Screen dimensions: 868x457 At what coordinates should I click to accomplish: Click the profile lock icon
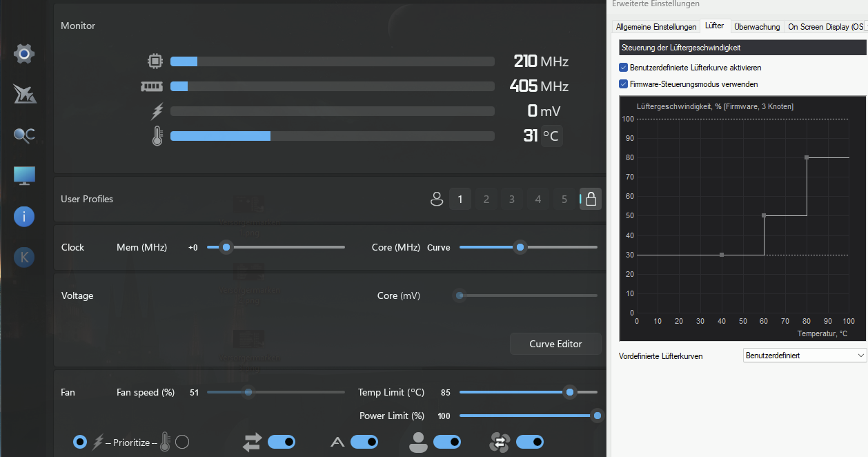[x=591, y=200]
